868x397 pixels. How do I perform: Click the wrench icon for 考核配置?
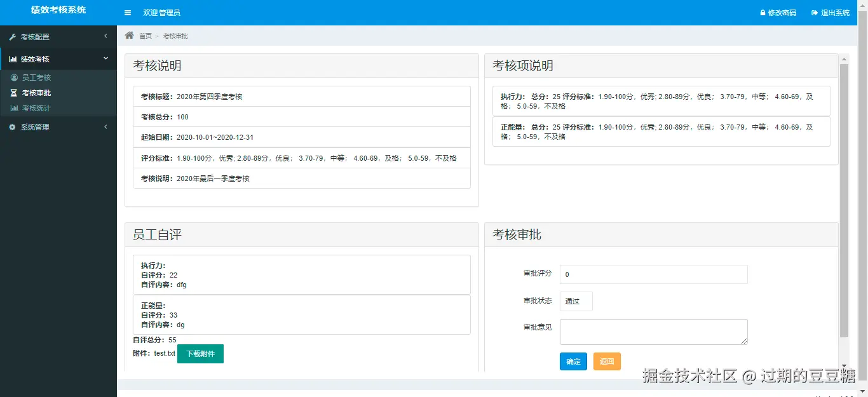13,37
